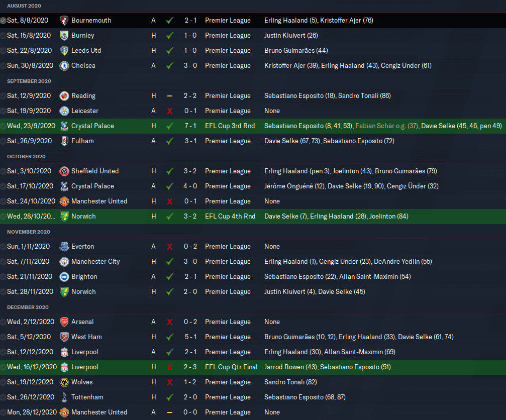
Task: Click the Burnley club badge
Action: tap(64, 36)
